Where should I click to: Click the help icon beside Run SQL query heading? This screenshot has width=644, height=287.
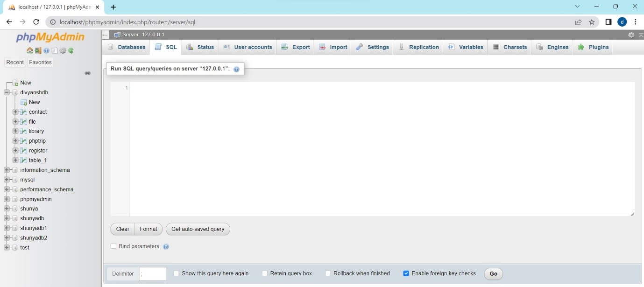pos(236,69)
